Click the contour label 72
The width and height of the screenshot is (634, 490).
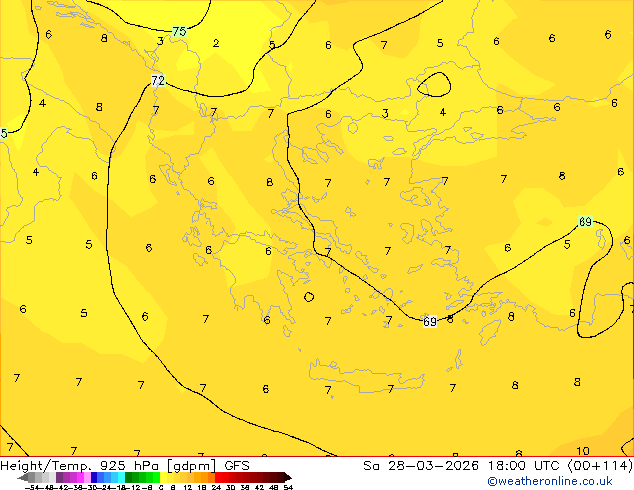coord(158,80)
